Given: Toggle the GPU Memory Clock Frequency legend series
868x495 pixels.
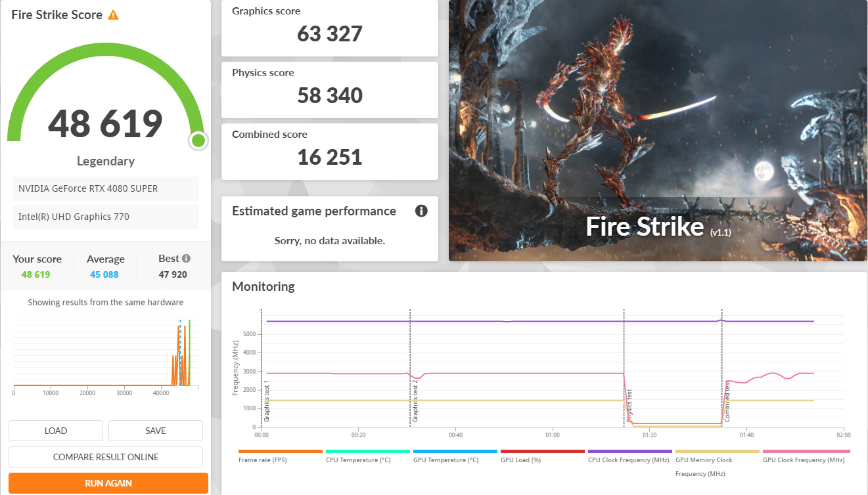Looking at the screenshot, I should 718,463.
